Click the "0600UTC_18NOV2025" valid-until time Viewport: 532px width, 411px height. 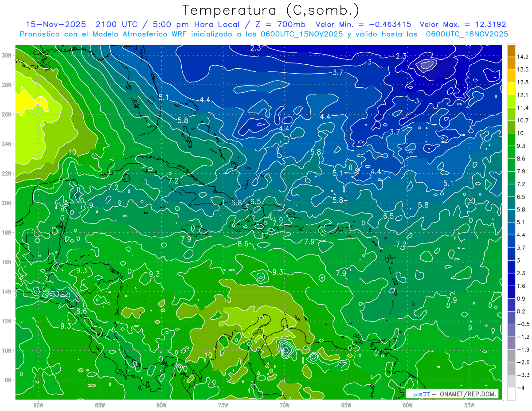coord(467,34)
